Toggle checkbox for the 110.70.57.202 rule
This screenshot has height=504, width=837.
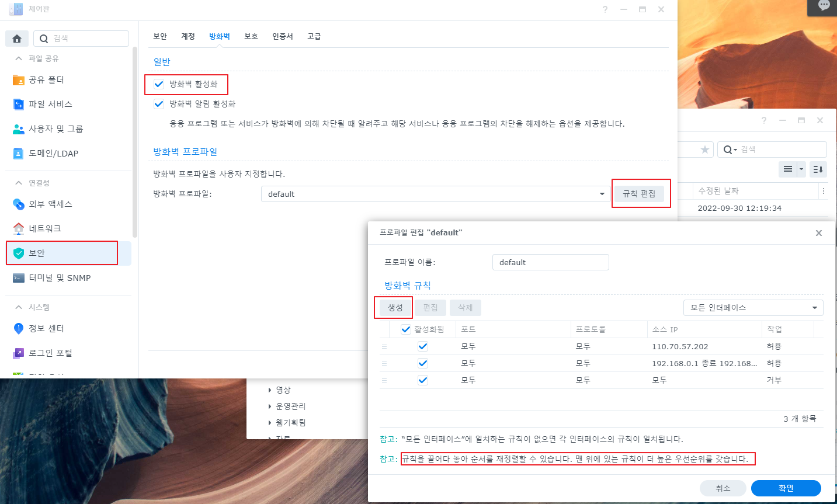coord(423,346)
